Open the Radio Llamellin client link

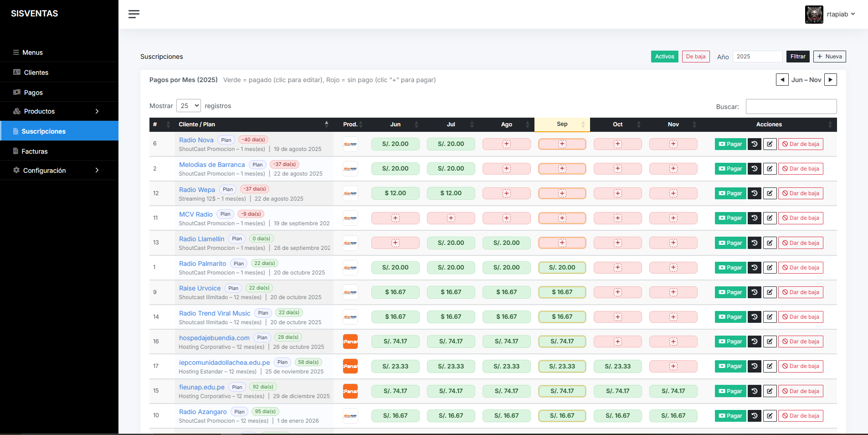coord(201,239)
